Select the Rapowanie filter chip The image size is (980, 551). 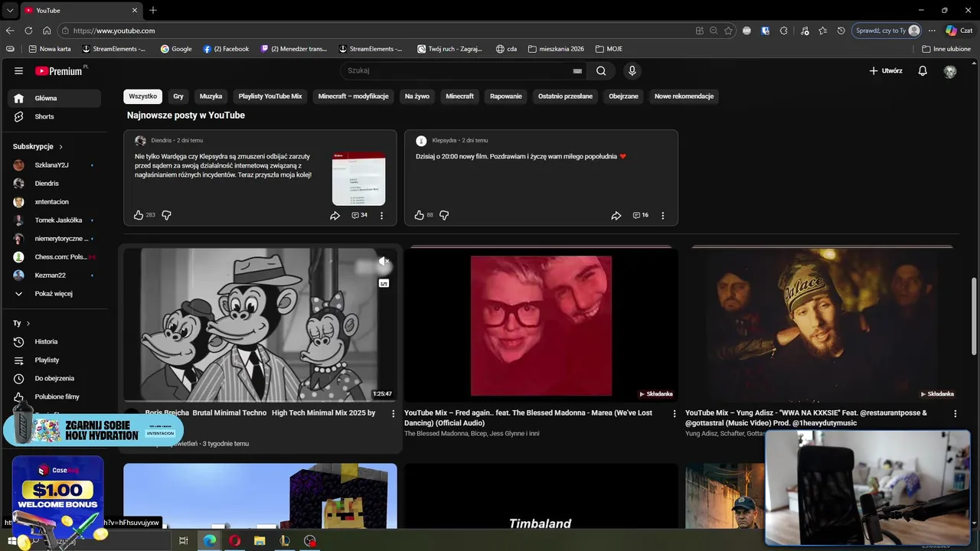pos(506,96)
